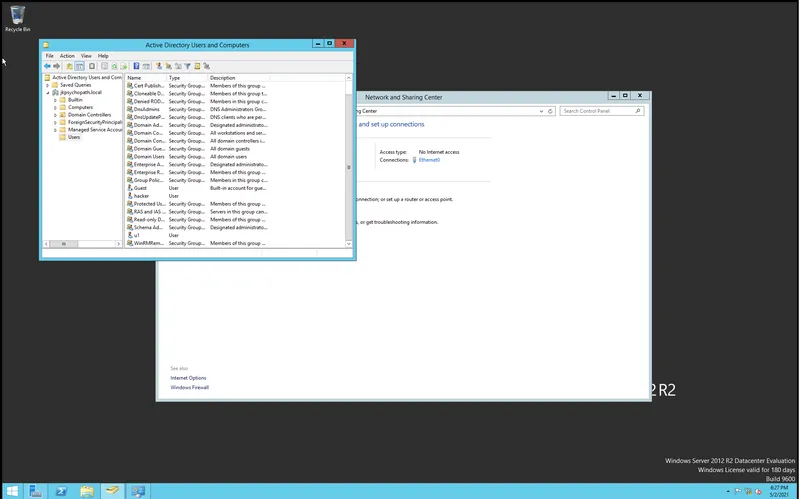Open the View menu

coord(86,56)
